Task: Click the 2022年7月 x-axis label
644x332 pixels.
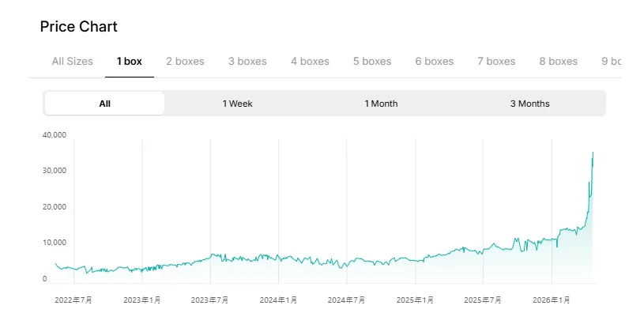Action: coord(73,300)
